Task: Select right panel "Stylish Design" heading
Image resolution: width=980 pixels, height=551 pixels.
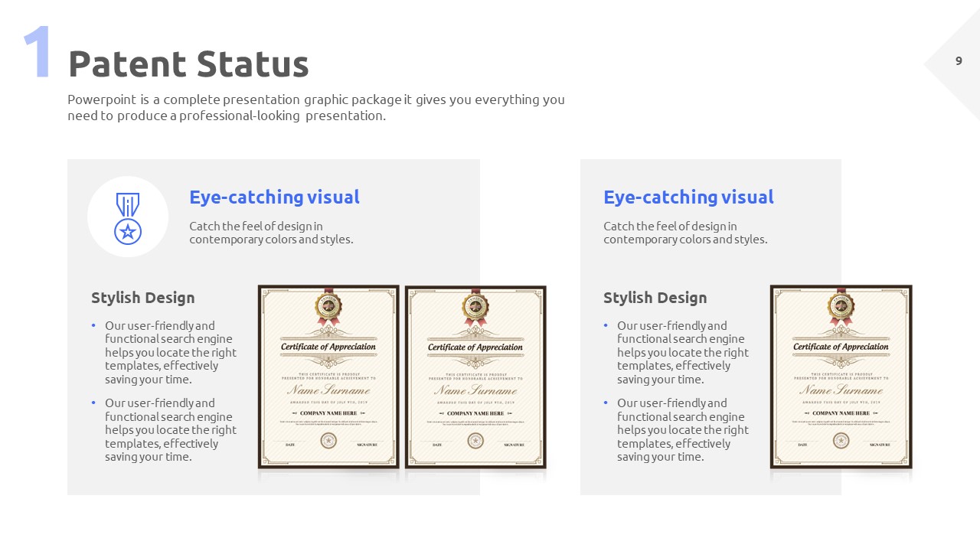Action: (655, 298)
